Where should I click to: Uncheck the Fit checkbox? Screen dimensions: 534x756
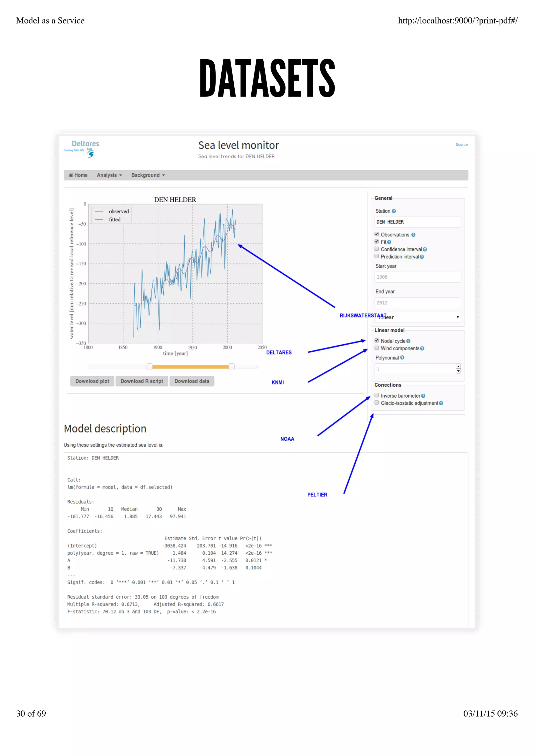tap(377, 242)
